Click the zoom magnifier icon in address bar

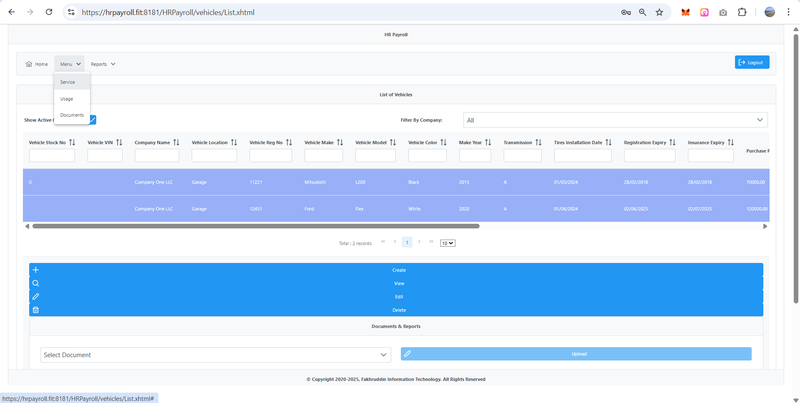pos(642,12)
